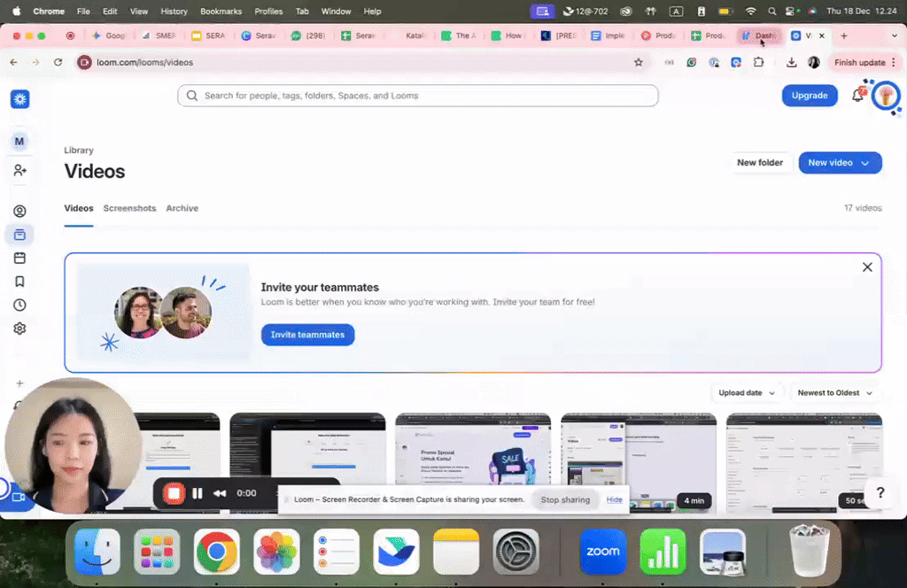Image resolution: width=907 pixels, height=588 pixels.
Task: Stop the Loom recording
Action: 174,493
